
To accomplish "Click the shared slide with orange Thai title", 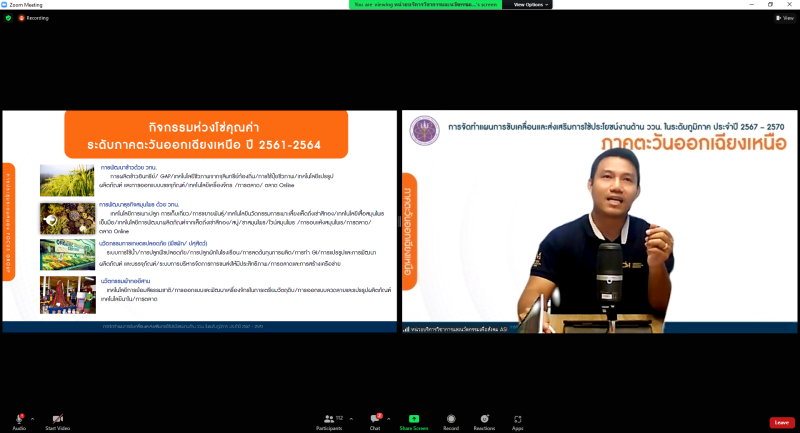I will tap(199, 220).
